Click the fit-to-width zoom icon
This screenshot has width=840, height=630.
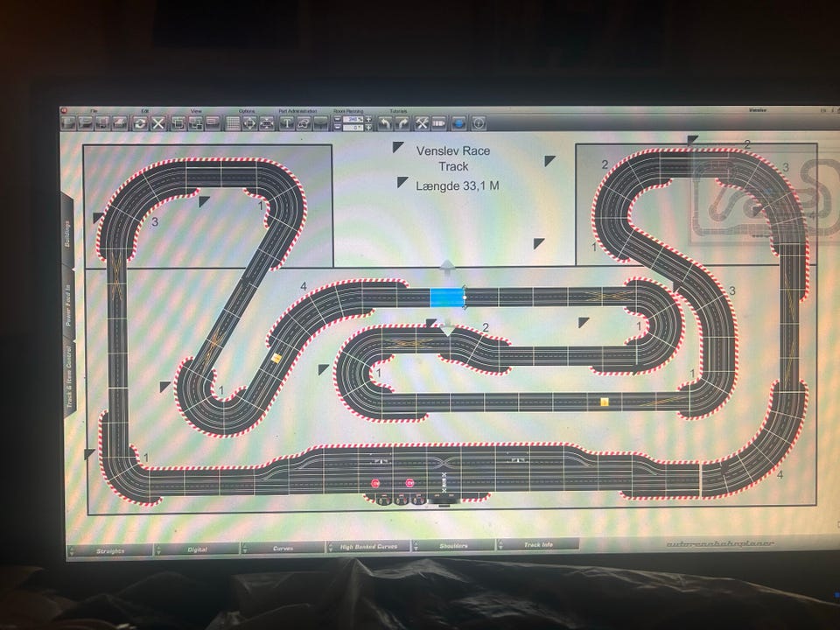pyautogui.click(x=267, y=123)
